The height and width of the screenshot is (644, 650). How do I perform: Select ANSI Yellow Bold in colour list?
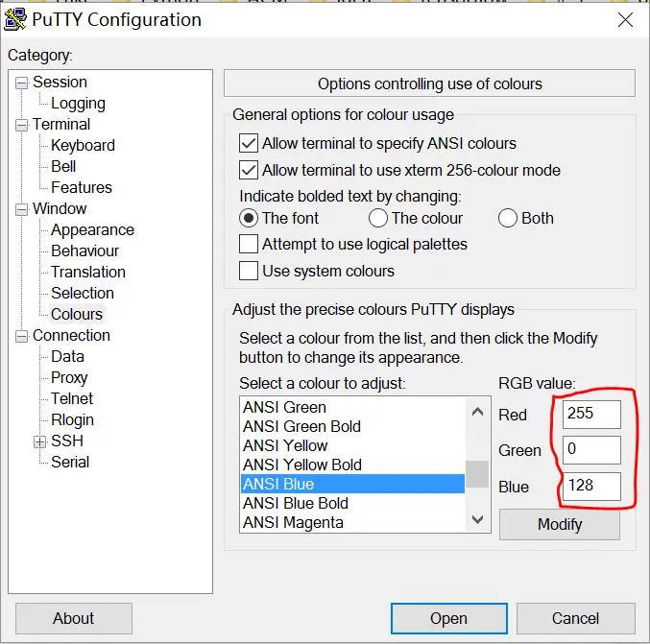coord(352,465)
